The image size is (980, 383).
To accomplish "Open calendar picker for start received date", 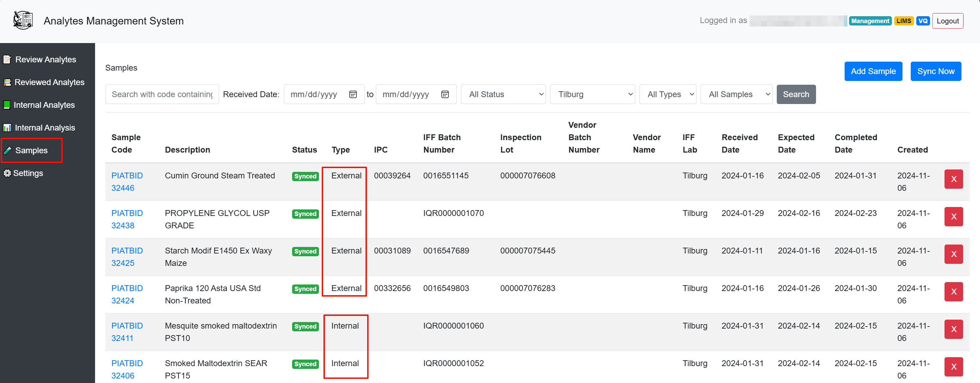I will 353,94.
